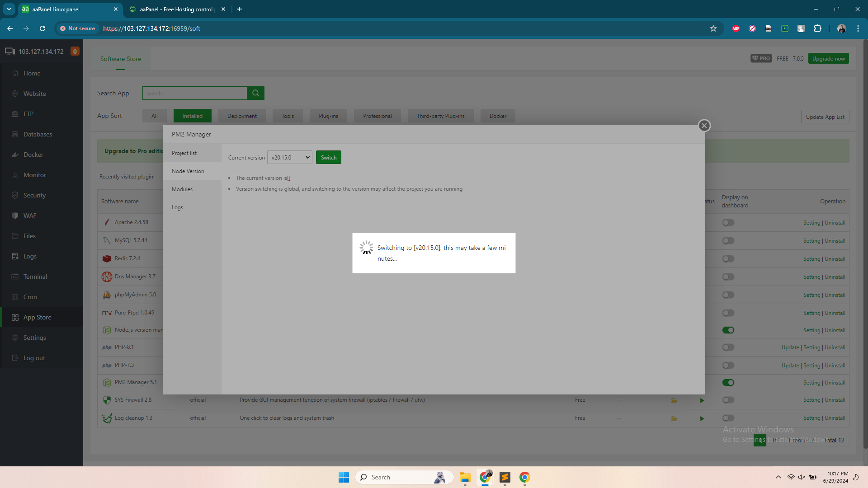The height and width of the screenshot is (488, 868).
Task: Switch to the Installed apps tab
Action: tap(192, 116)
